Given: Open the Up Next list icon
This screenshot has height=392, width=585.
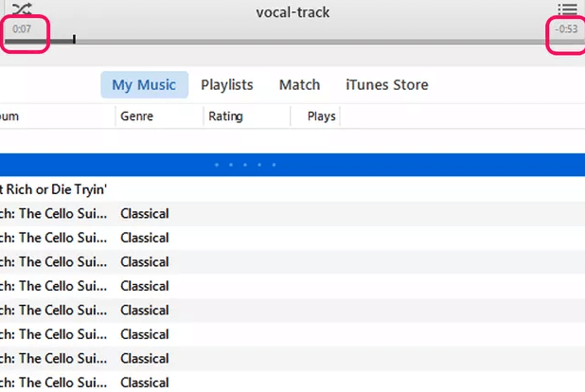Looking at the screenshot, I should [567, 9].
